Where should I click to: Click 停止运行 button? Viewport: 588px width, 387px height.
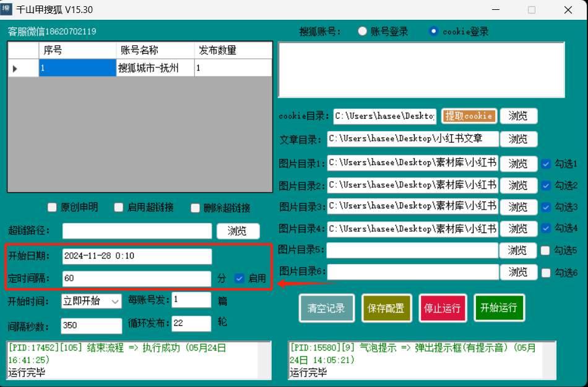click(x=443, y=308)
